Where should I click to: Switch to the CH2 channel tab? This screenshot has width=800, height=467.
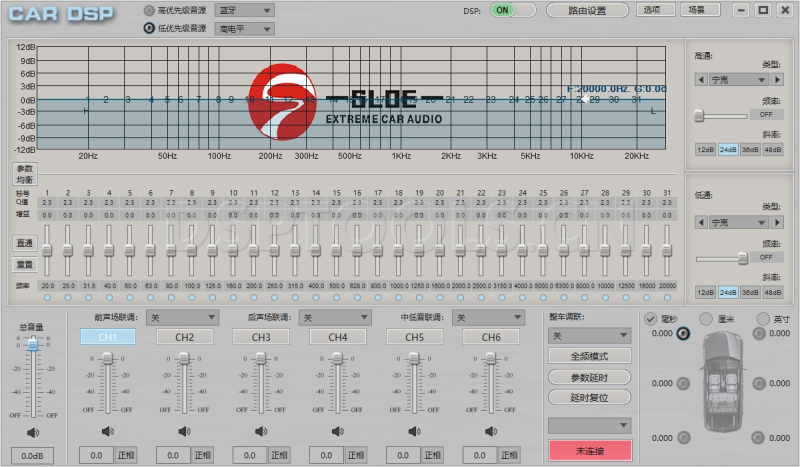[184, 337]
